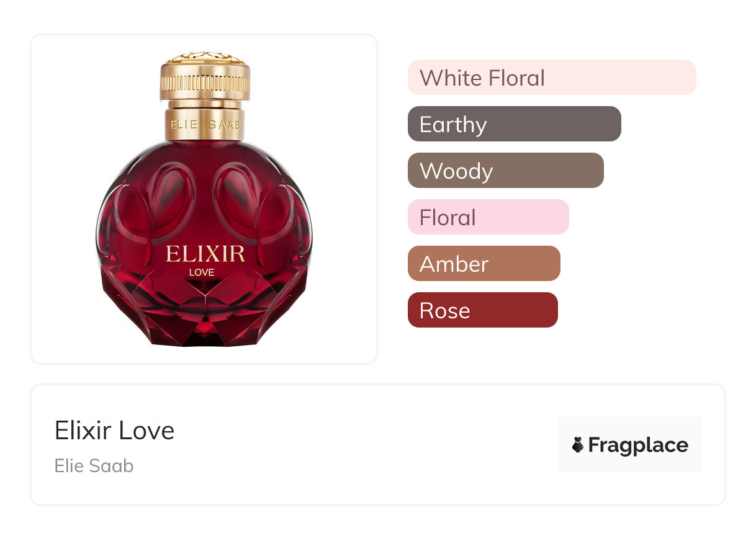The width and height of the screenshot is (756, 536).
Task: Click the grey Fragplace badge box
Action: tap(630, 445)
